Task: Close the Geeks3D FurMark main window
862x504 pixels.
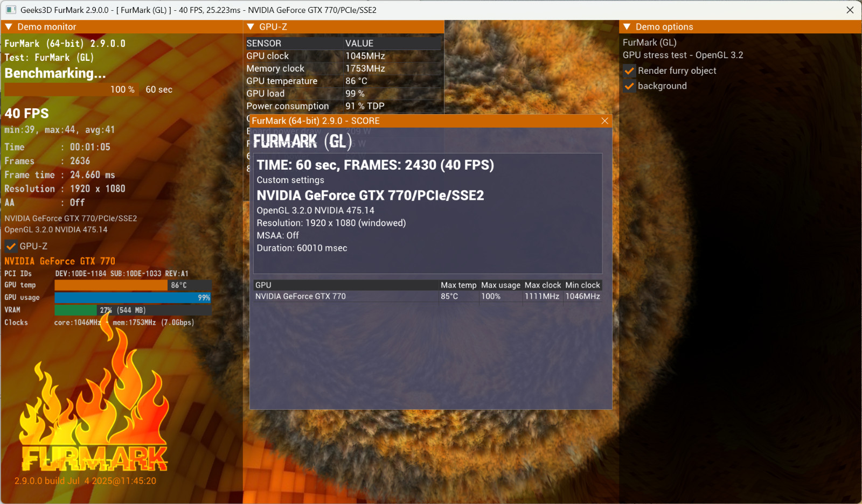Action: tap(850, 10)
